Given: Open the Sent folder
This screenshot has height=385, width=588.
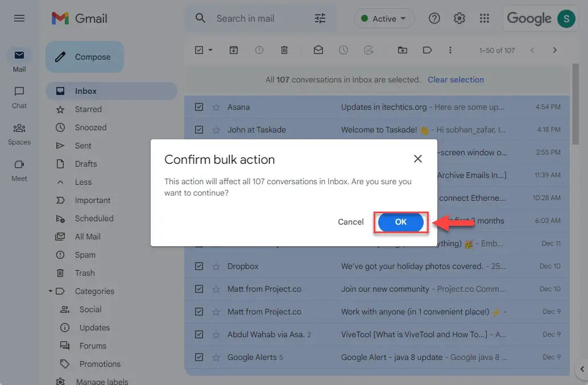Looking at the screenshot, I should 83,146.
